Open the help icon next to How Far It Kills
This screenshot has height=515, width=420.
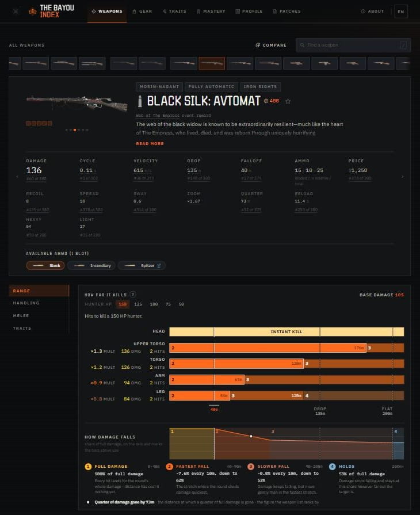pyautogui.click(x=133, y=294)
